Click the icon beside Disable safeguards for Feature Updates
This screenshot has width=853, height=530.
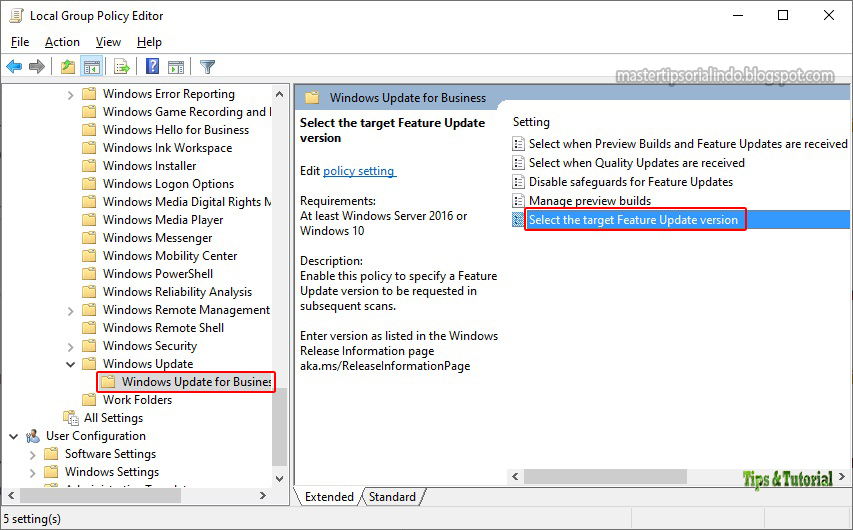(x=518, y=182)
